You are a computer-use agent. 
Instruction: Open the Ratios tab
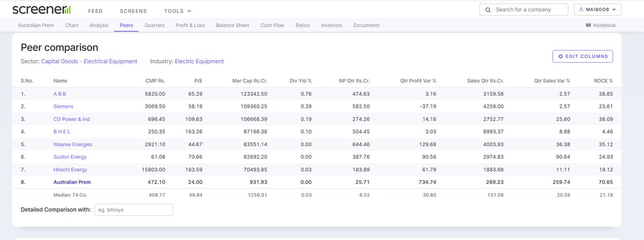pos(303,25)
